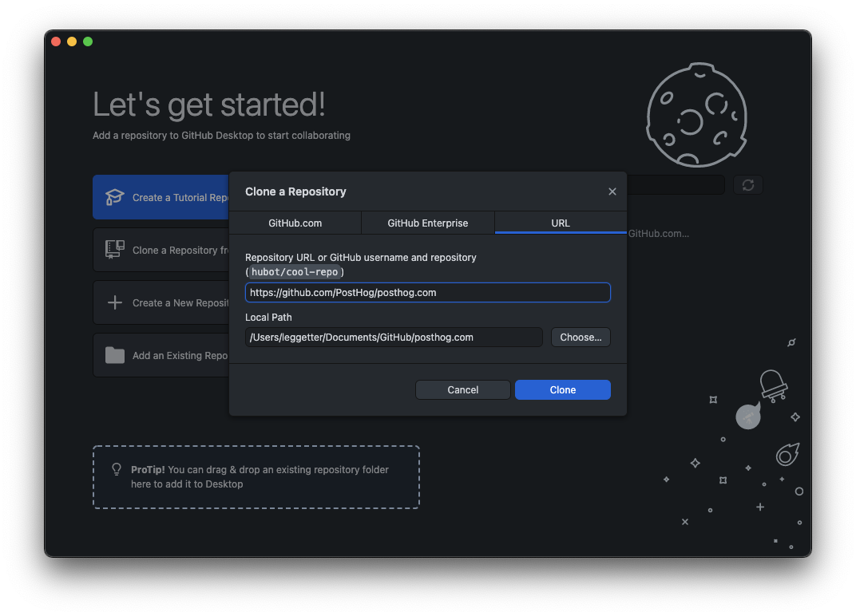Switch to the GitHub Enterprise tab
This screenshot has width=856, height=616.
(427, 223)
